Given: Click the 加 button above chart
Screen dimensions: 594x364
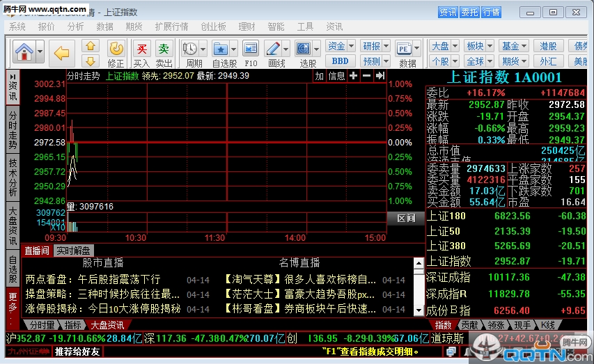Looking at the screenshot, I should click(319, 76).
